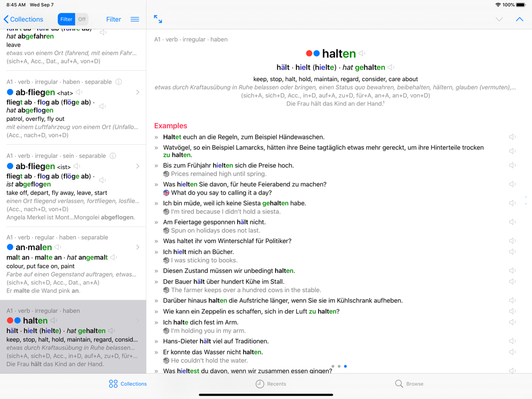Viewport: 532px width, 399px height.
Task: Play audio for 'ist abgeflogen' conjugation forms
Action: (x=102, y=180)
